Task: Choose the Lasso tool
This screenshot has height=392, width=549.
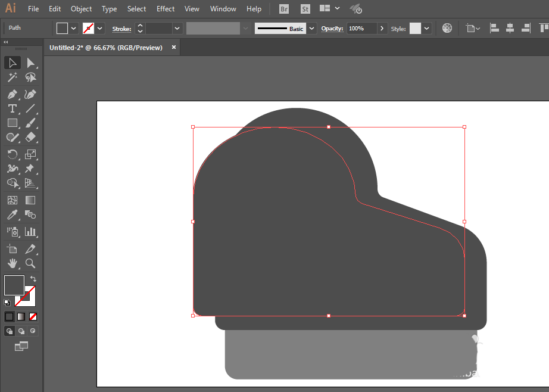Action: (x=30, y=77)
